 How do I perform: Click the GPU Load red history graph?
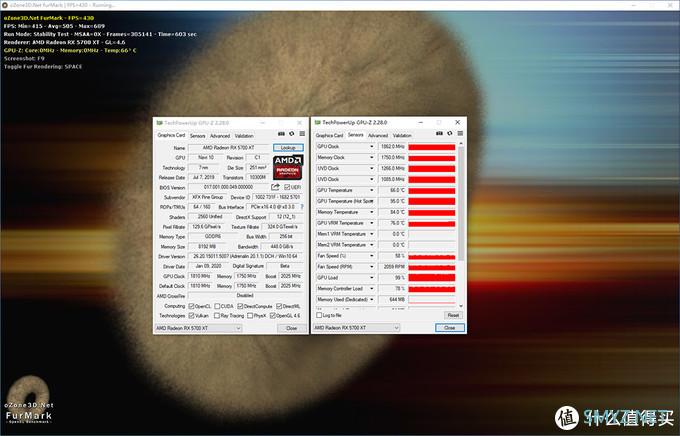[432, 278]
